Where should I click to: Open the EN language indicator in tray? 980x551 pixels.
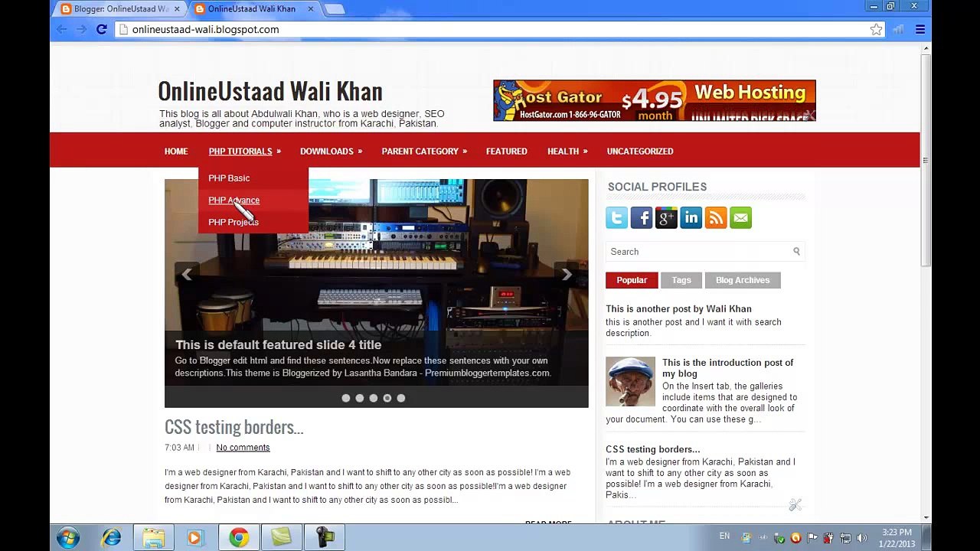point(724,536)
